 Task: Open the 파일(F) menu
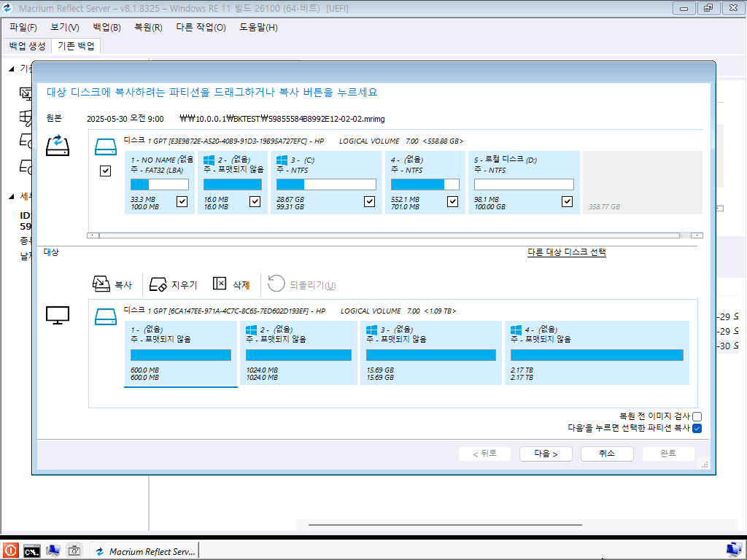(23, 27)
